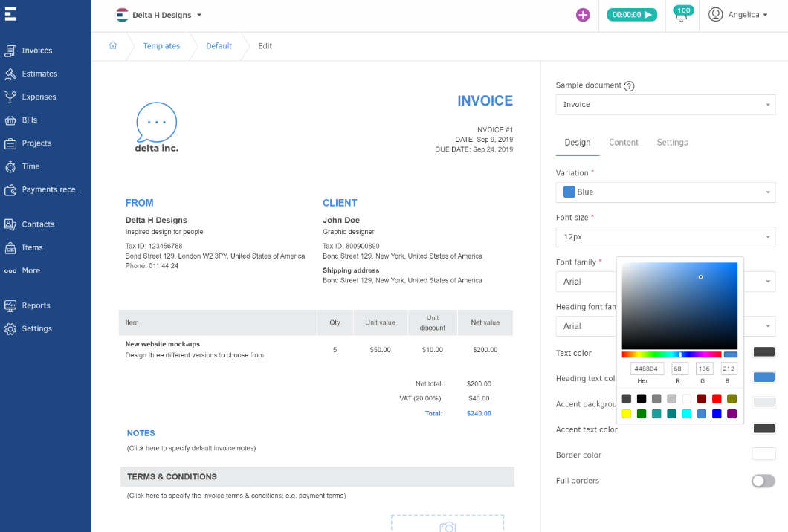Click the delta inc. logo on invoice
Viewport: 788px width, 532px height.
(x=156, y=127)
